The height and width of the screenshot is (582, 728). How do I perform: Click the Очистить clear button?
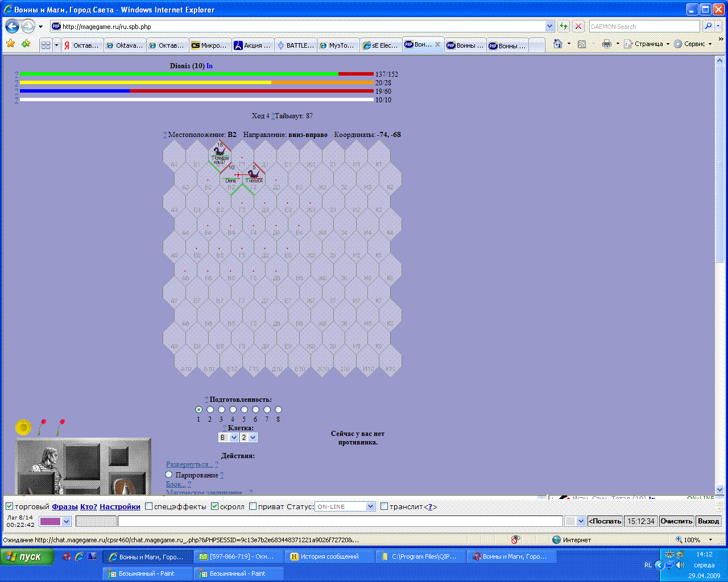click(x=676, y=521)
